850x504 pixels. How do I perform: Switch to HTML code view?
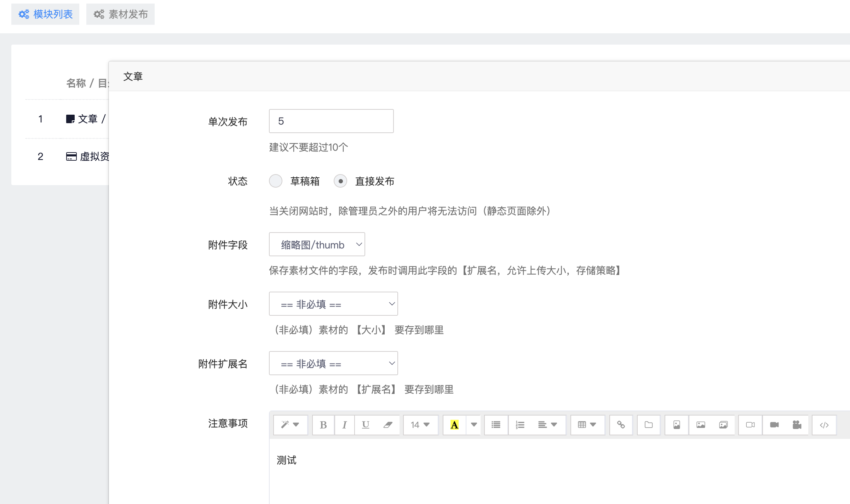tap(824, 425)
